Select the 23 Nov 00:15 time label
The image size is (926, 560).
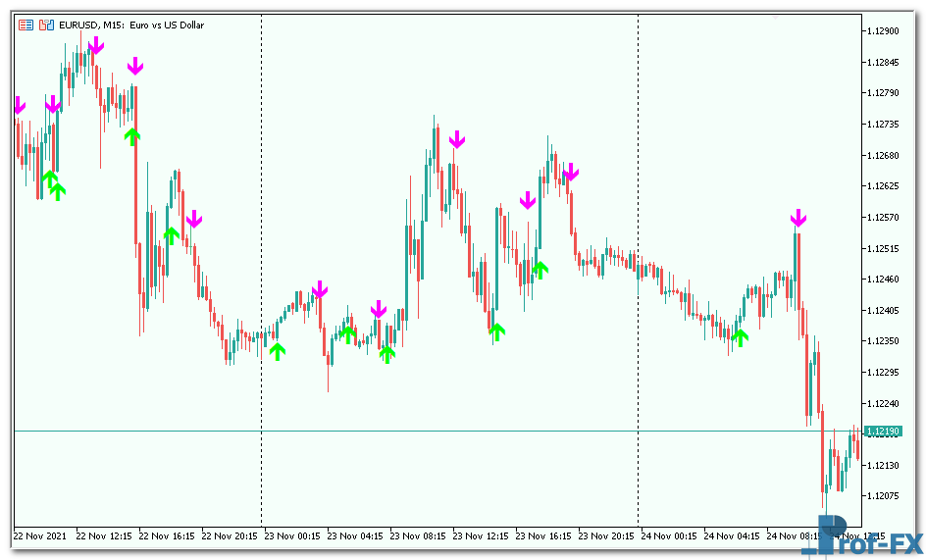tap(293, 536)
